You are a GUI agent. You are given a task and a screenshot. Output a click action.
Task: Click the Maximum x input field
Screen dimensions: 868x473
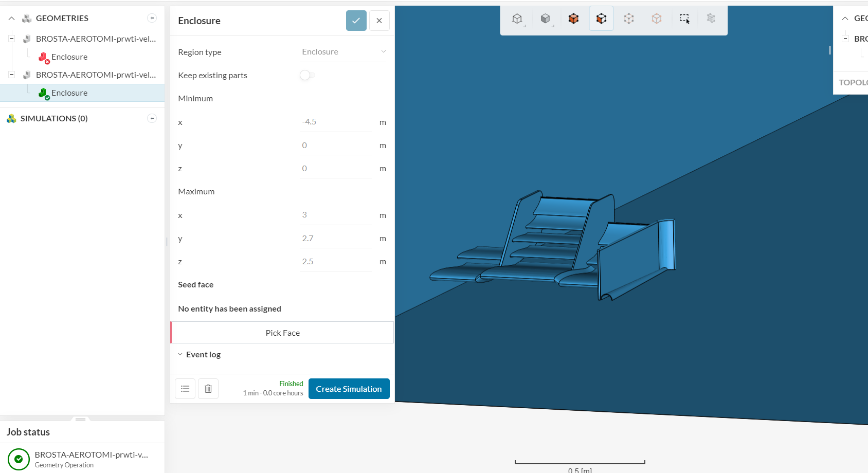[x=336, y=215]
